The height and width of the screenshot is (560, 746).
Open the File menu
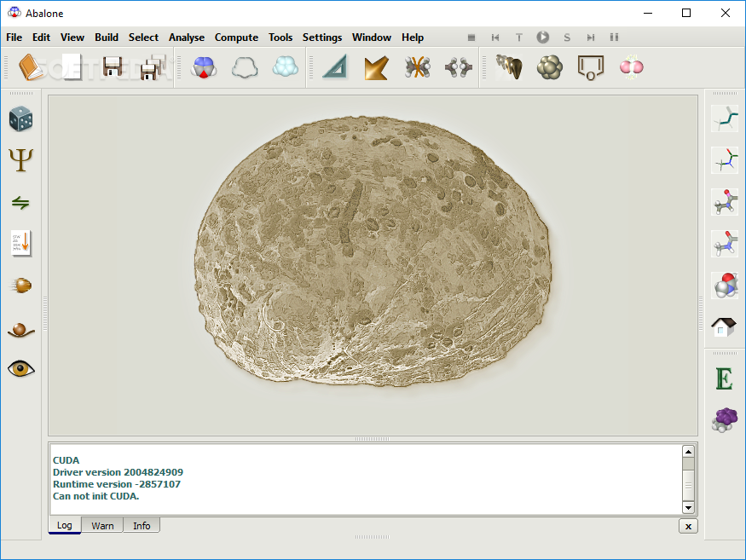coord(14,38)
